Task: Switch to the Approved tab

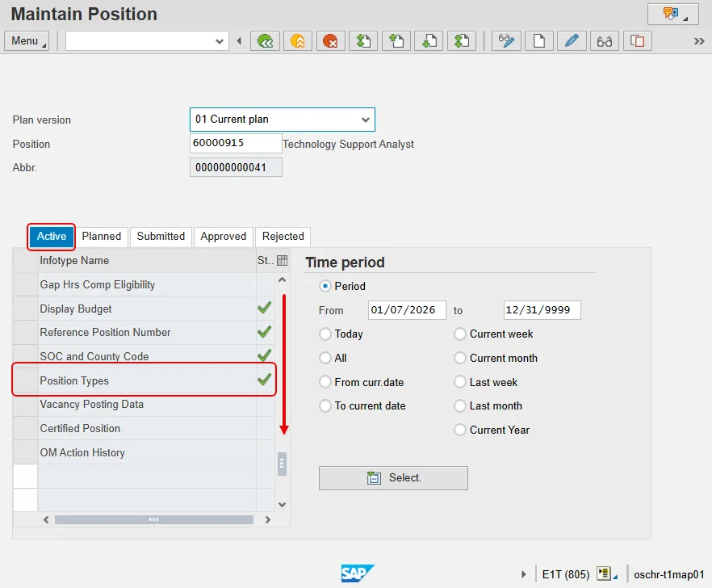Action: (x=223, y=237)
